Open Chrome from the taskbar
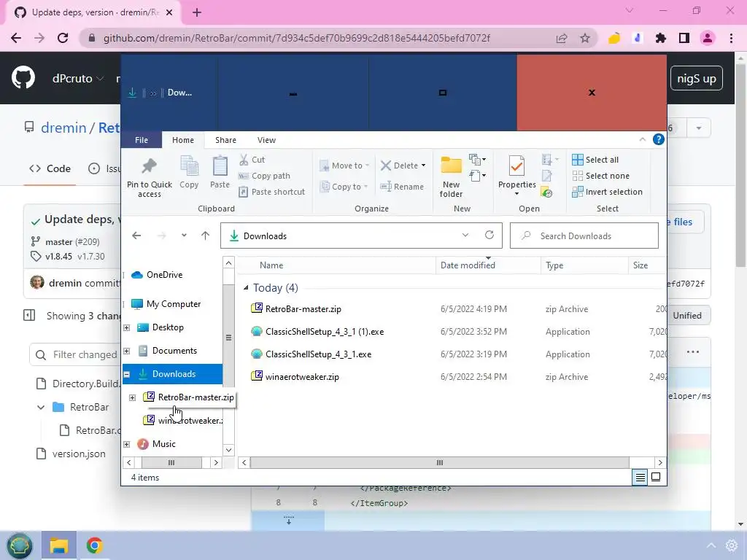This screenshot has height=560, width=747. click(x=94, y=545)
